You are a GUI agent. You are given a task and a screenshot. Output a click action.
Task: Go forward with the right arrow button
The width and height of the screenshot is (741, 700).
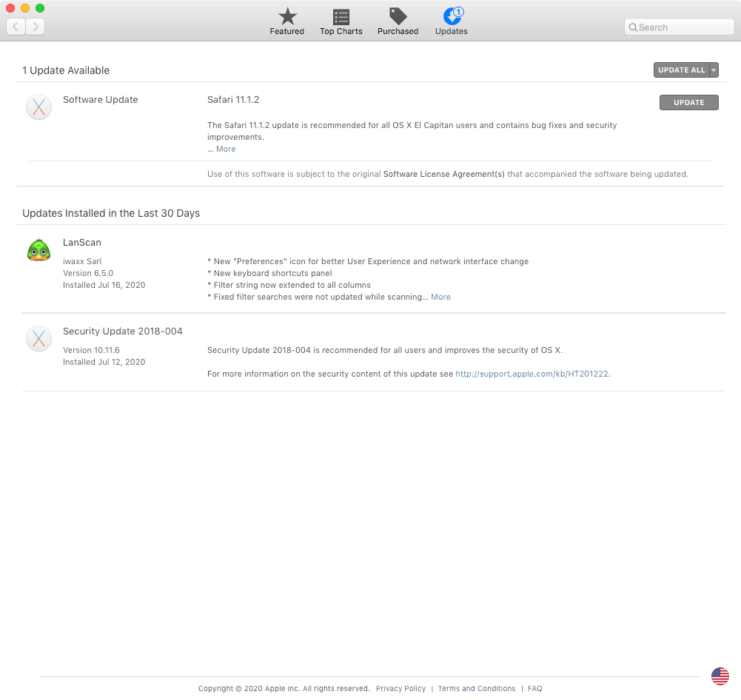click(36, 27)
